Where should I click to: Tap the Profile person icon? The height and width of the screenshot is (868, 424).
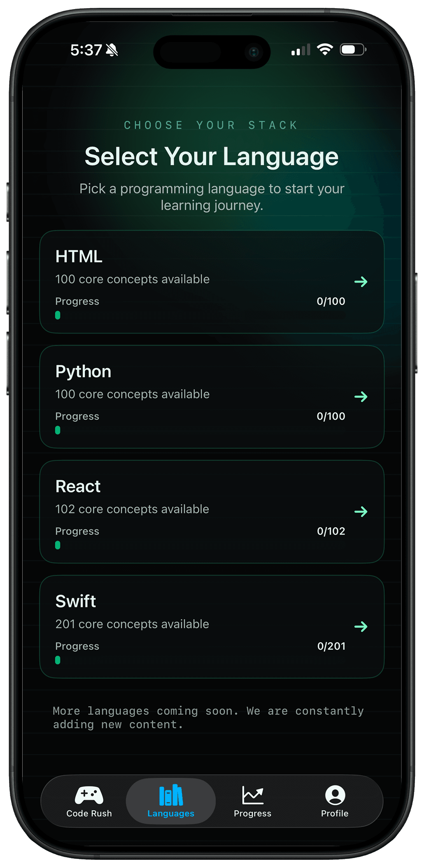[x=335, y=795]
